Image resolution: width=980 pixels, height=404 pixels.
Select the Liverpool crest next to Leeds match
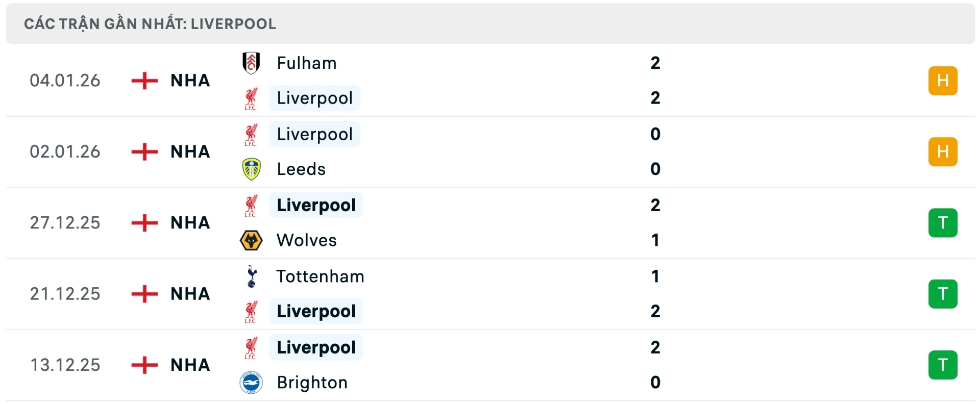click(x=251, y=134)
